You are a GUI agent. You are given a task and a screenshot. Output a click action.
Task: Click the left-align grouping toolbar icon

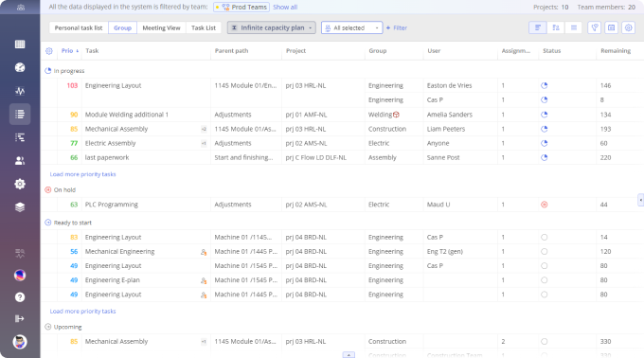pyautogui.click(x=538, y=27)
